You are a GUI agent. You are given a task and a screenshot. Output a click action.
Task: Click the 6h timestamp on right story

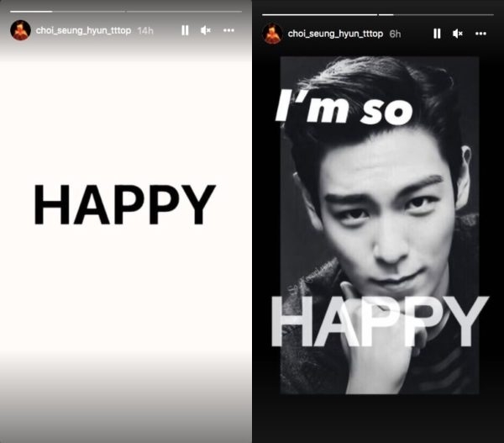pyautogui.click(x=395, y=34)
